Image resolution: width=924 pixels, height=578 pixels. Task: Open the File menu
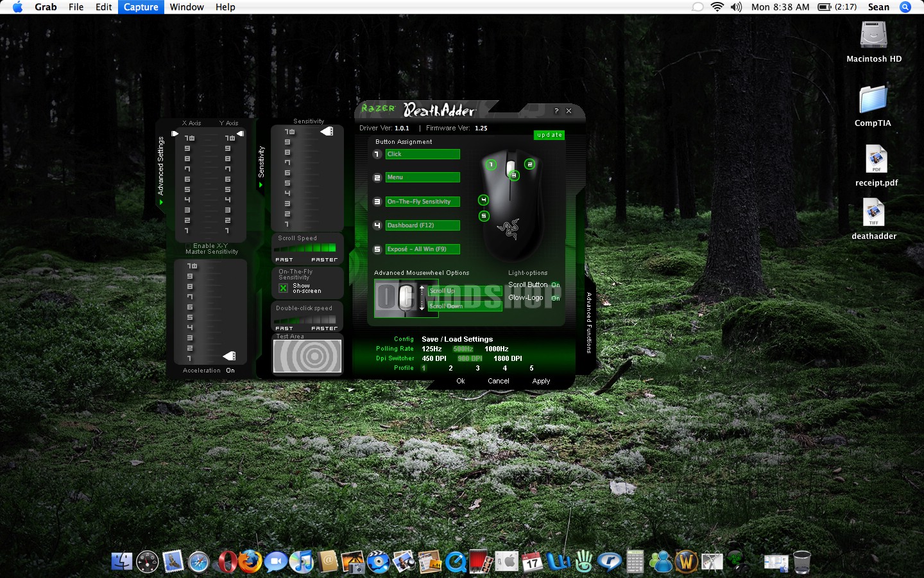click(76, 7)
